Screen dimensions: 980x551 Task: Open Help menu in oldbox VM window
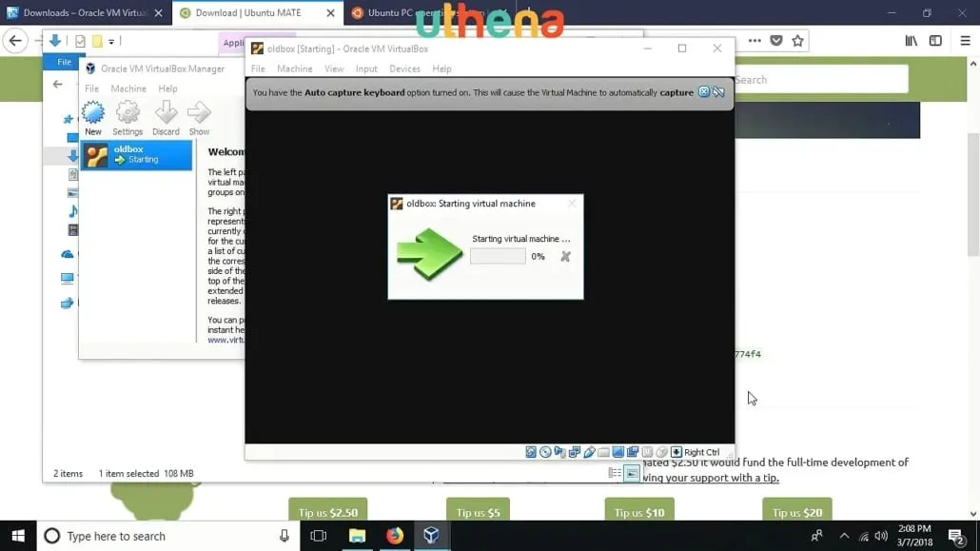pos(441,69)
